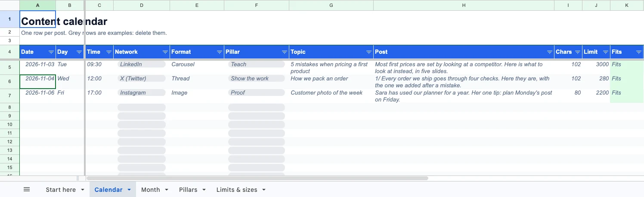Click the horizontal scrollbar thumb
This screenshot has height=197, width=644.
(x=257, y=178)
